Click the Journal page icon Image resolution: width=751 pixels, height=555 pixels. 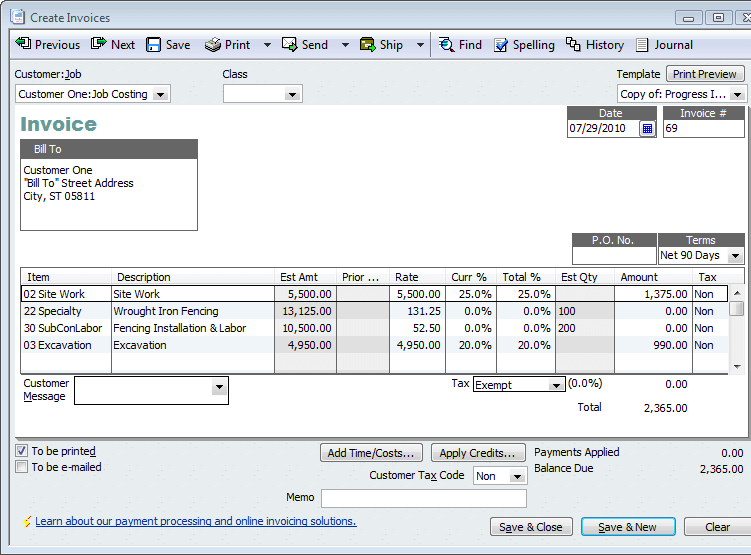click(x=642, y=45)
